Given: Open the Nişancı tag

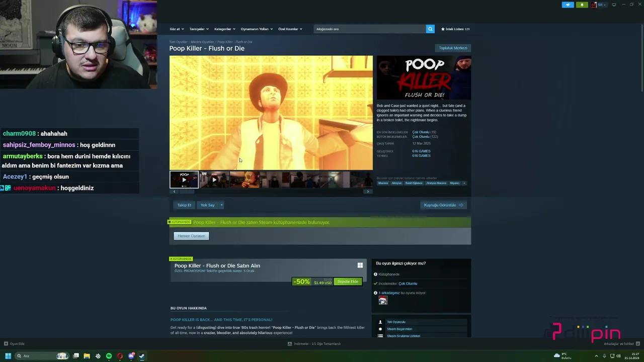Looking at the screenshot, I should (x=455, y=183).
